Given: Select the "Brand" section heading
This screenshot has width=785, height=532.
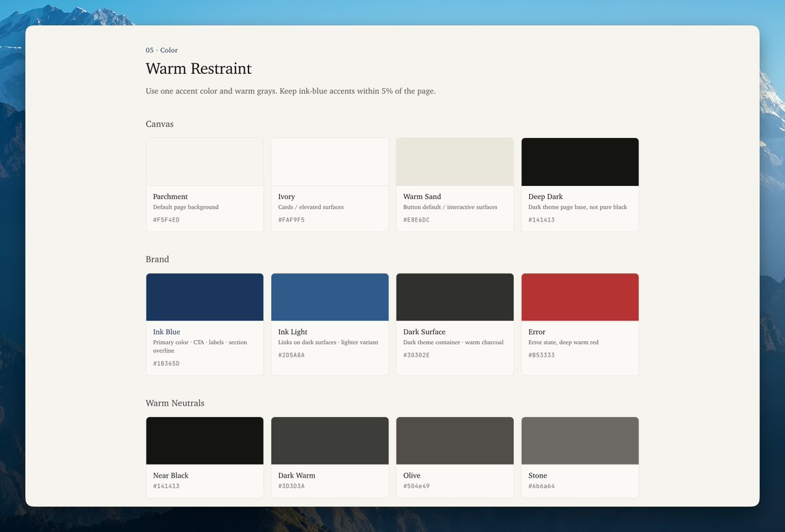Looking at the screenshot, I should (x=158, y=259).
